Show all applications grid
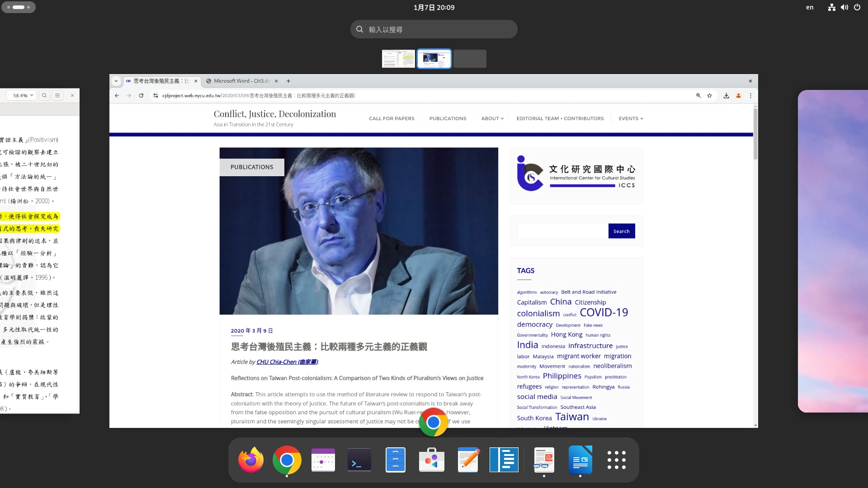868x488 pixels. (x=616, y=460)
